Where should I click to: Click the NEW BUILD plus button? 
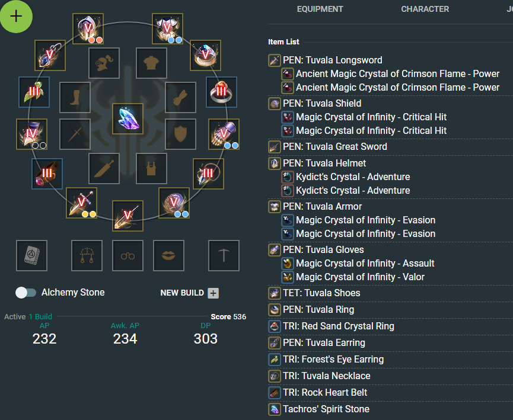click(214, 293)
